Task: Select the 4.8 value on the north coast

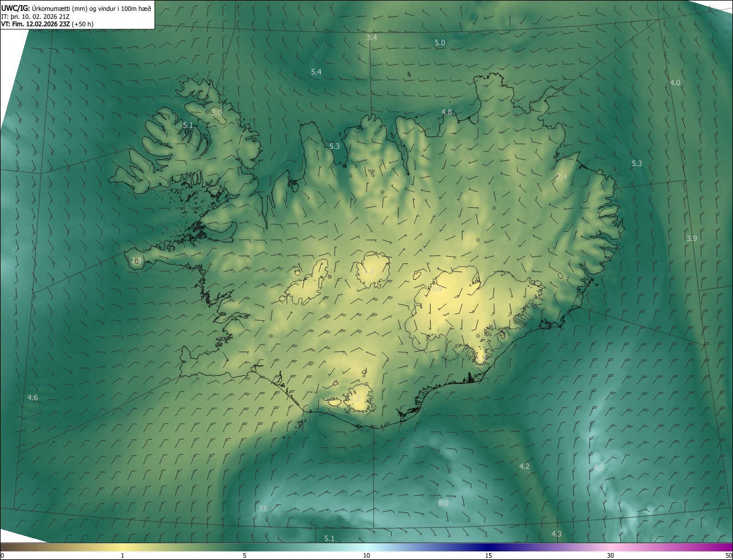Action: (x=447, y=112)
